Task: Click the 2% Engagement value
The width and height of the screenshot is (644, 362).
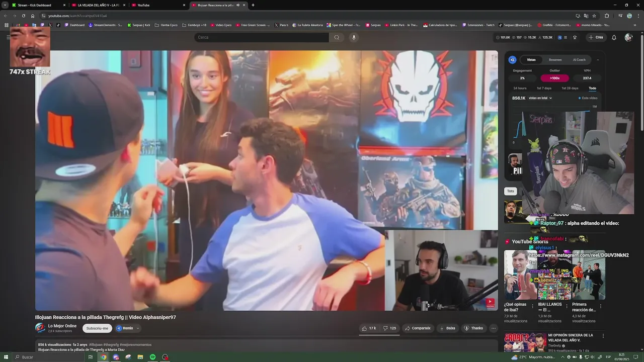Action: [x=522, y=78]
